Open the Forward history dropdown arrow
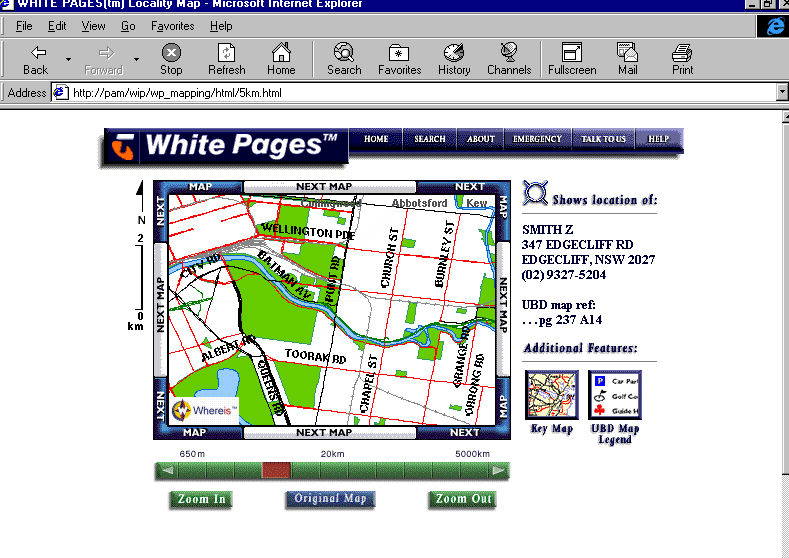 coord(136,59)
